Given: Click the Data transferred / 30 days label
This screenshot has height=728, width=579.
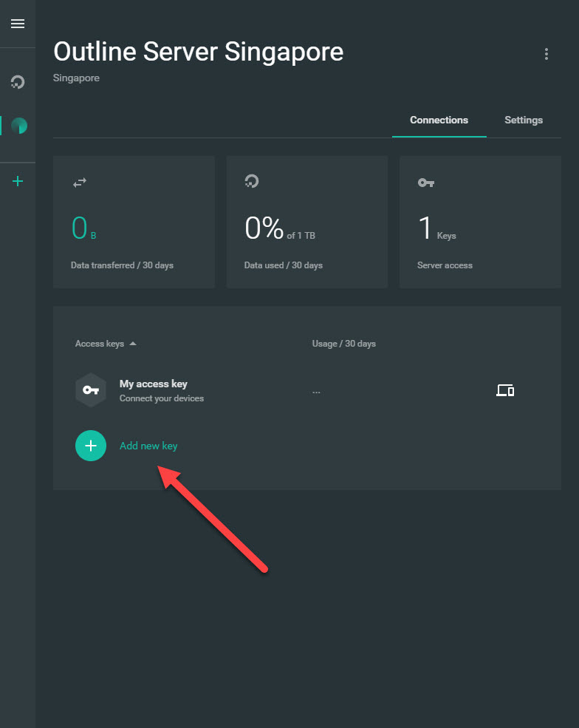Looking at the screenshot, I should (x=122, y=265).
